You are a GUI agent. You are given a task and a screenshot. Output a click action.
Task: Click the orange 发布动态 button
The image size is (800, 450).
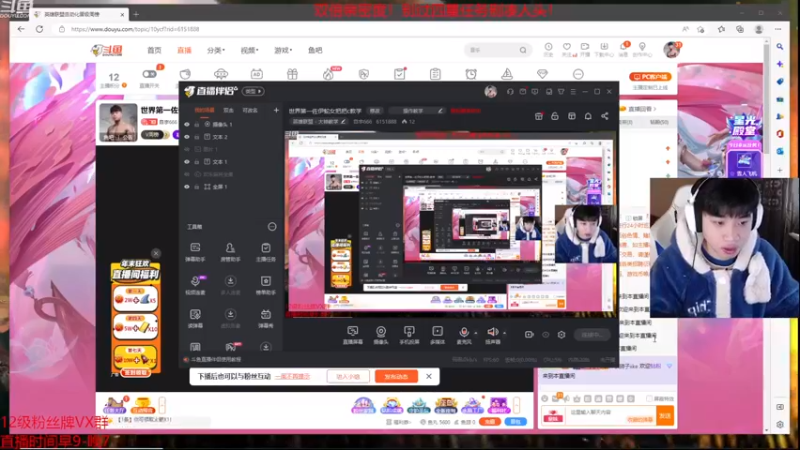tap(396, 377)
